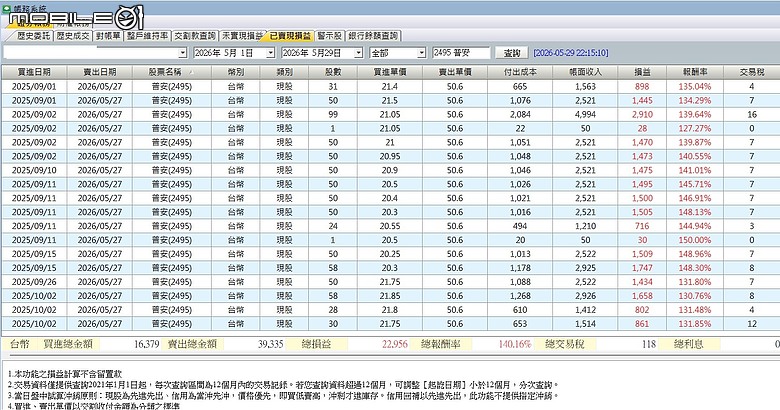Click total profit value 22,956
The height and width of the screenshot is (410, 780).
pos(395,344)
